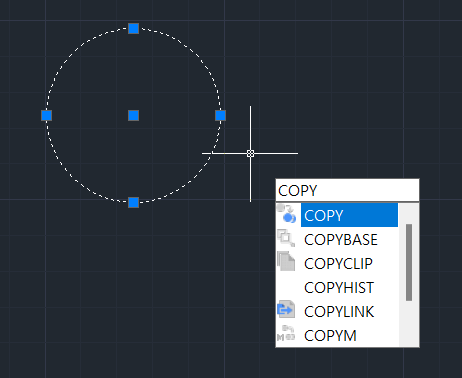Screen dimensions: 462x378
Task: Select the circle's left quadrant grip
Action: pyautogui.click(x=47, y=116)
